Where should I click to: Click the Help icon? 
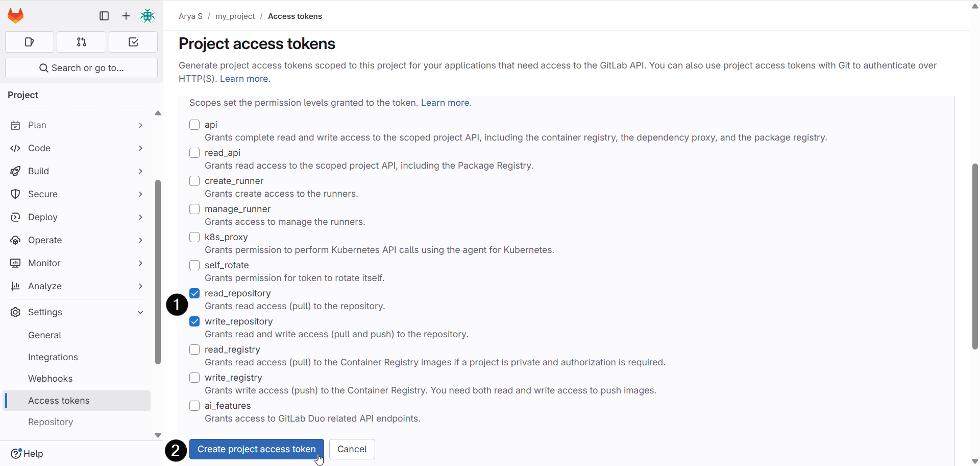click(x=16, y=454)
